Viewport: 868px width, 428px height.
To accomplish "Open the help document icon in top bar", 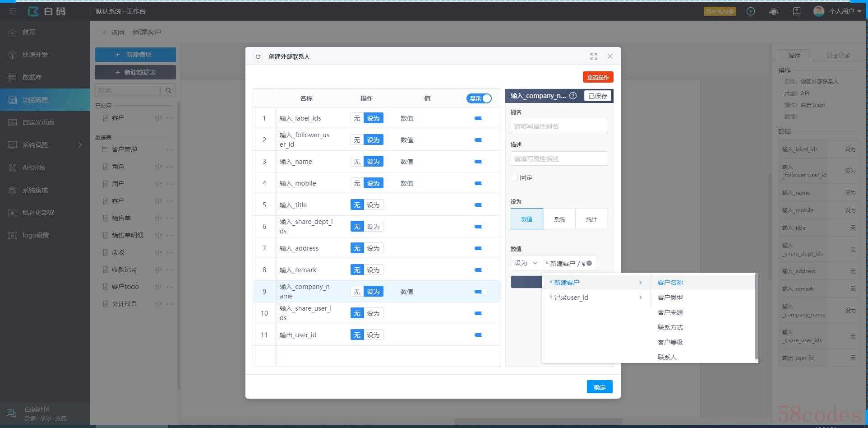I will [x=797, y=11].
